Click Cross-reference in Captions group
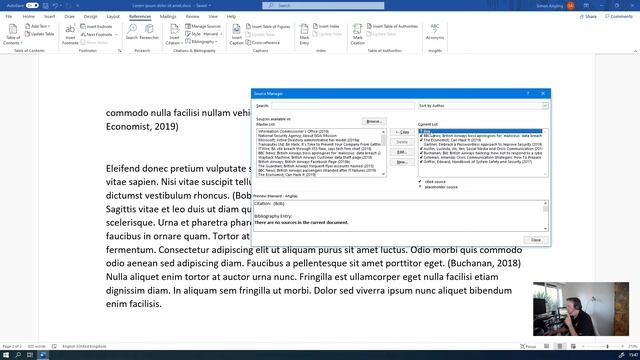Viewport: 640px width, 360px height. tap(263, 42)
